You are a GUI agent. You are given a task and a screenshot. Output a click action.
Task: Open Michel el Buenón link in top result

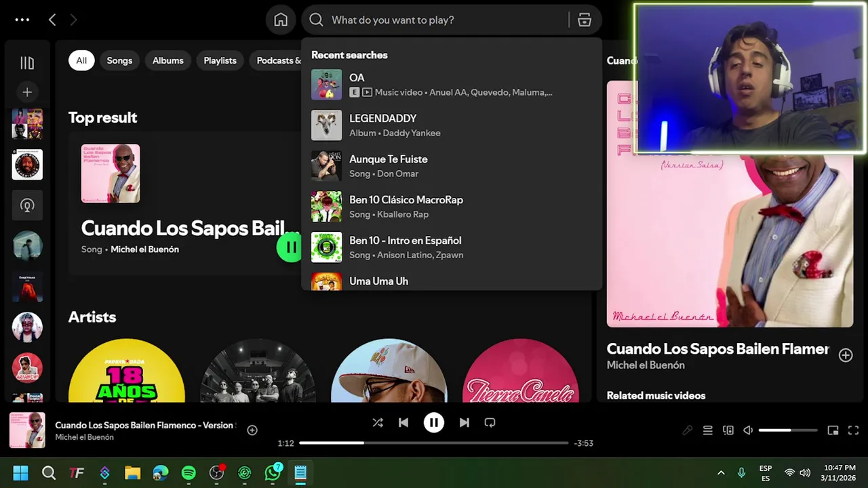click(144, 249)
